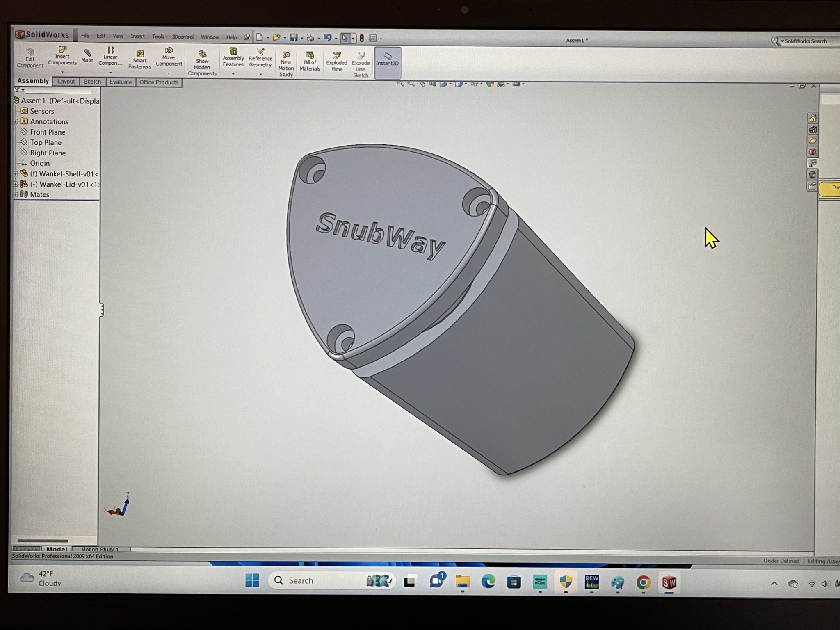Click the Select cursor tool
Viewport: 840px width, 630px height.
(x=345, y=38)
